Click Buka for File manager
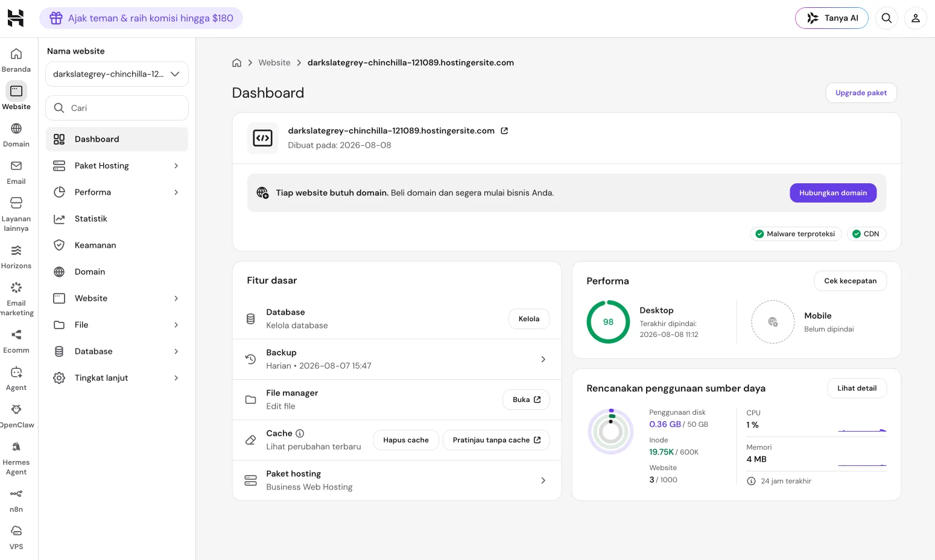 [526, 400]
